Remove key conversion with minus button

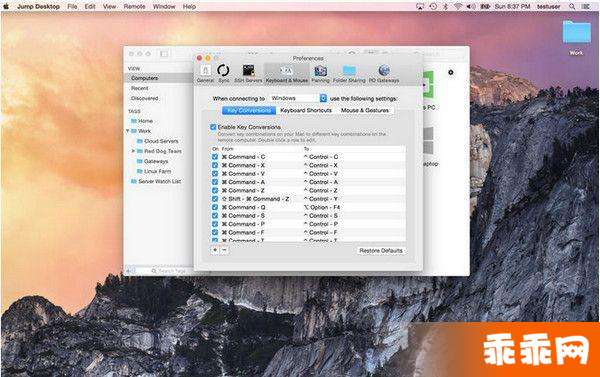(x=224, y=250)
